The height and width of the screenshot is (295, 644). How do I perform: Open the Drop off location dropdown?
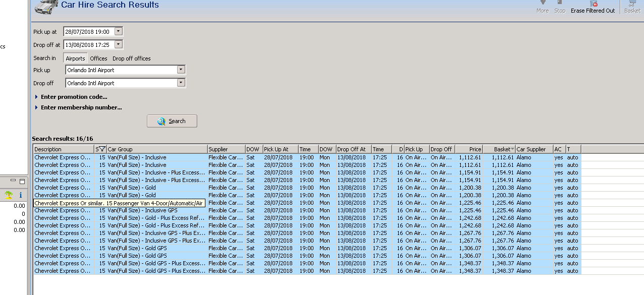pos(181,83)
